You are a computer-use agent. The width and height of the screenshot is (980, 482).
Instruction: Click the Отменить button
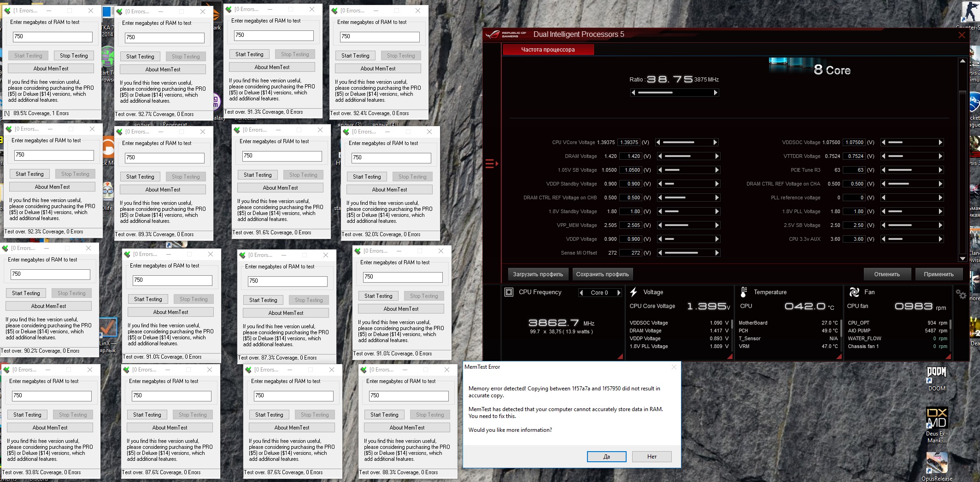click(887, 274)
